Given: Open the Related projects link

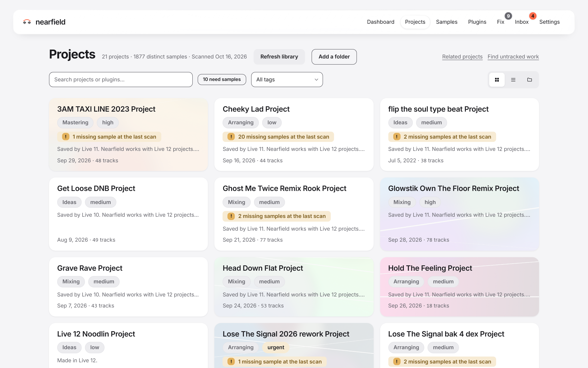Looking at the screenshot, I should coord(462,57).
